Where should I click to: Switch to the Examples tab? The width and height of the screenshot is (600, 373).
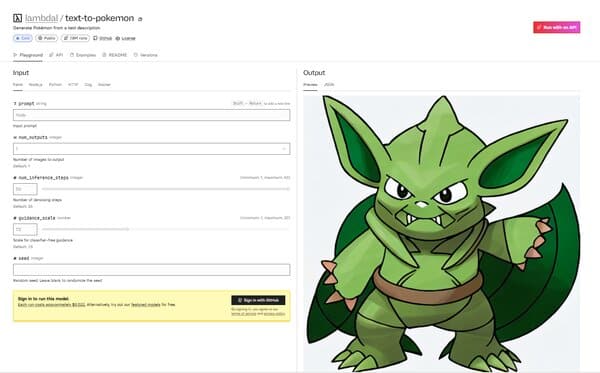pos(83,55)
